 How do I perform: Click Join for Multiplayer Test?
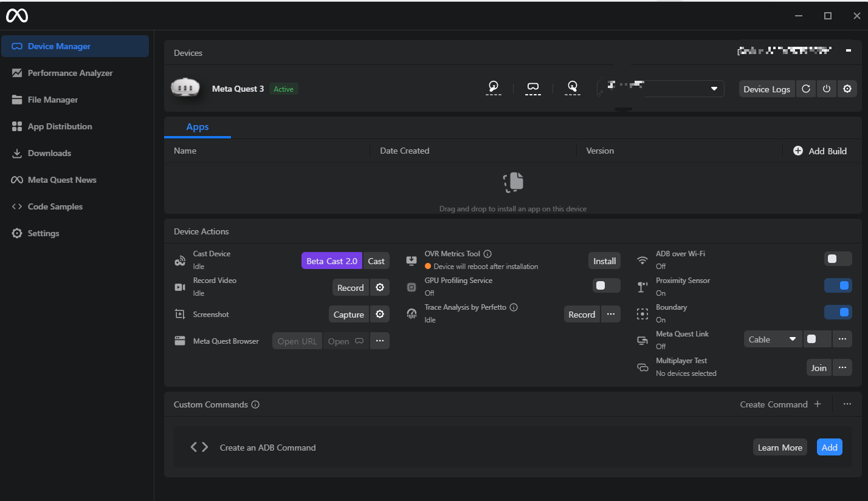pos(819,368)
